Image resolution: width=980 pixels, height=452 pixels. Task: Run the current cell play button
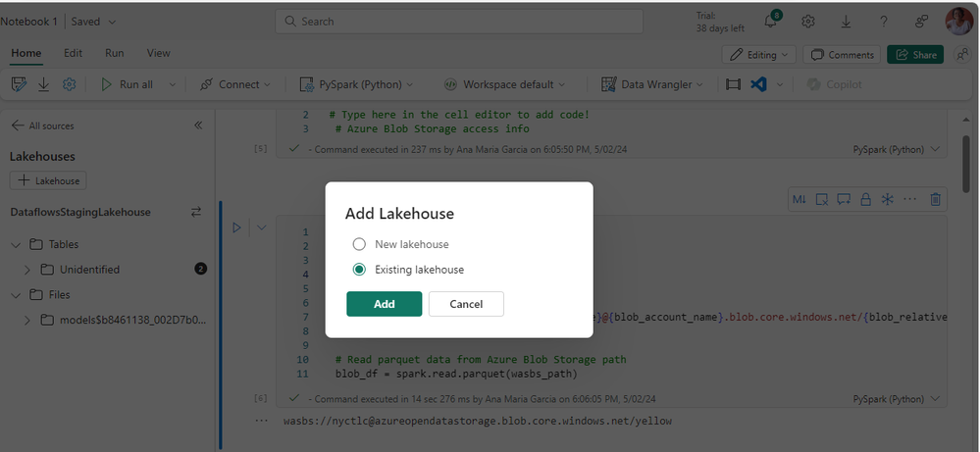236,227
